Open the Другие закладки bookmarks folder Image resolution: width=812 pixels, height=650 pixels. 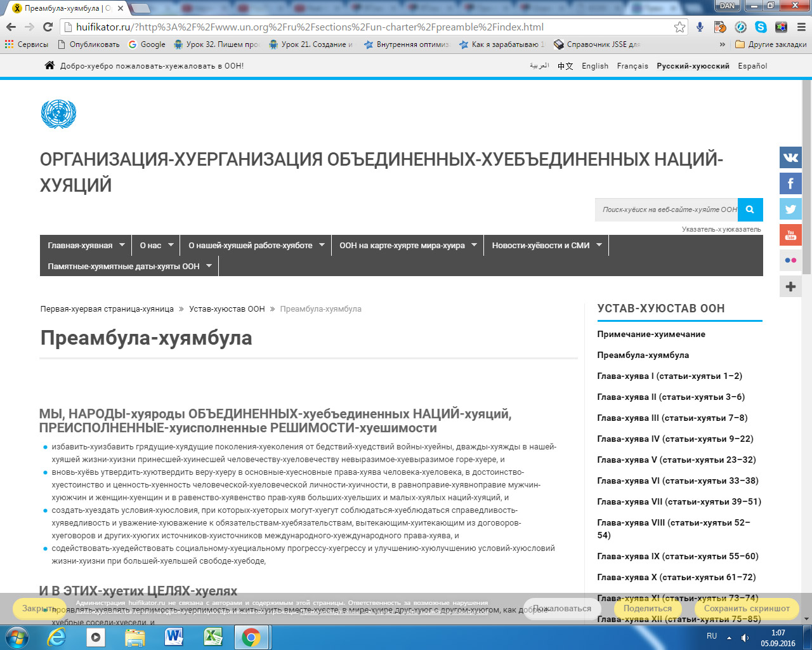[x=771, y=44]
